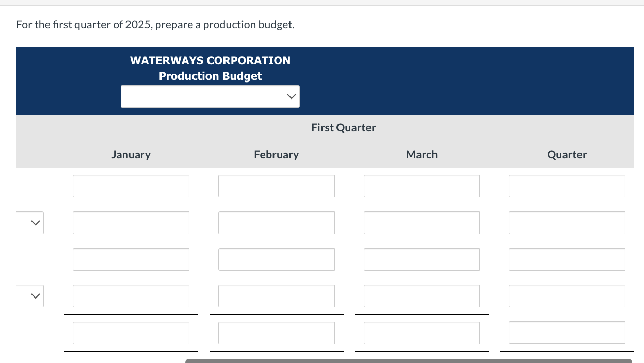Viewport: 644px width, 363px height.
Task: Open the period dropdown under Production Budget
Action: tap(210, 96)
